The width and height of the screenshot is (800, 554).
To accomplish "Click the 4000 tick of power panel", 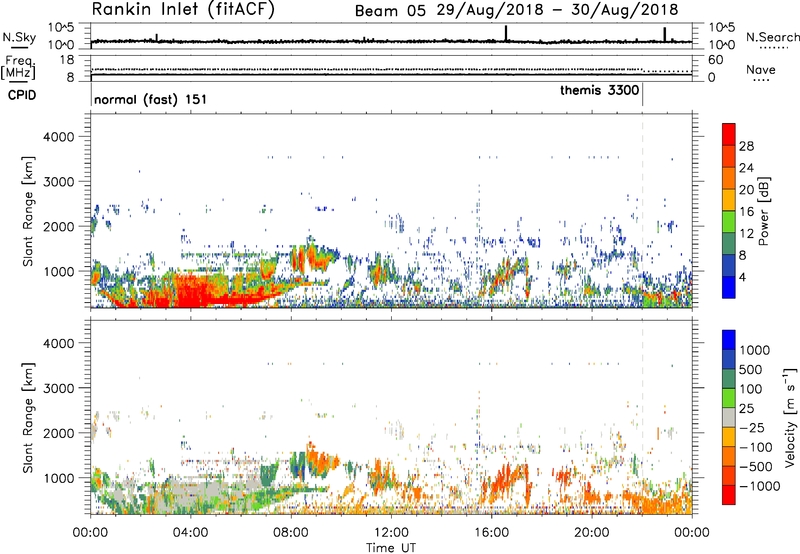I will (x=58, y=137).
